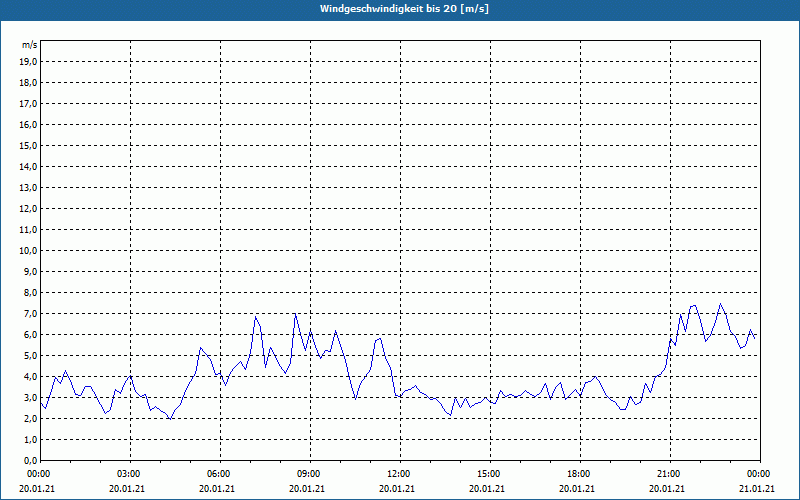Click the "6,0" y-axis label

(x=31, y=335)
